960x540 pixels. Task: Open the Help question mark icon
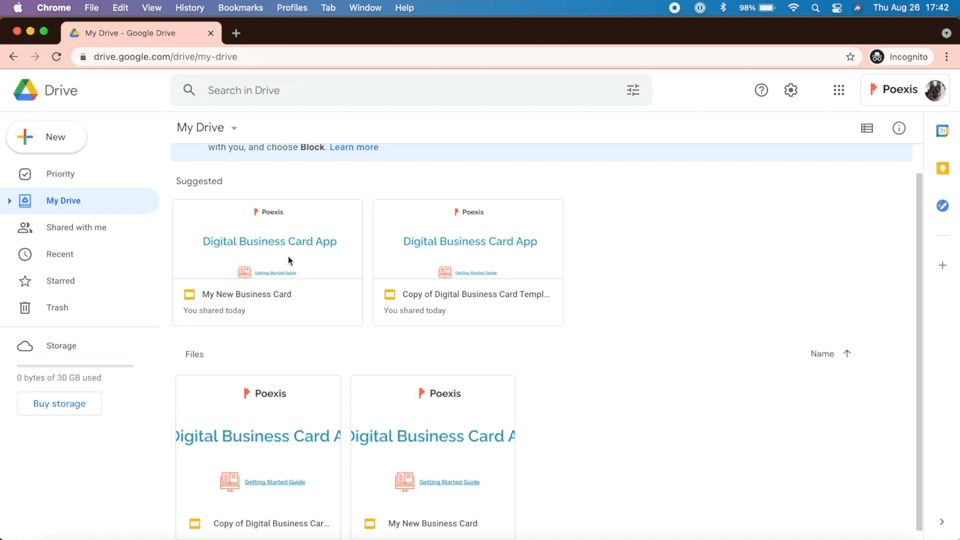tap(761, 90)
